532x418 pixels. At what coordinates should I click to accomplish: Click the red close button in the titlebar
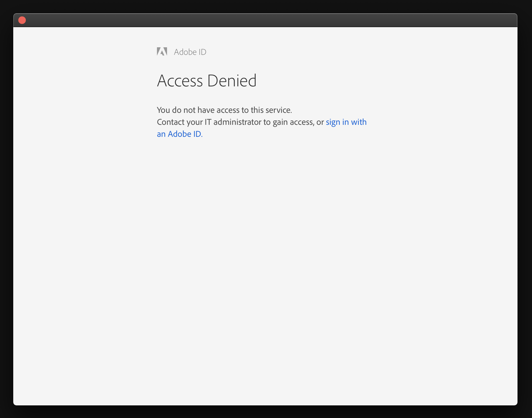pyautogui.click(x=21, y=20)
